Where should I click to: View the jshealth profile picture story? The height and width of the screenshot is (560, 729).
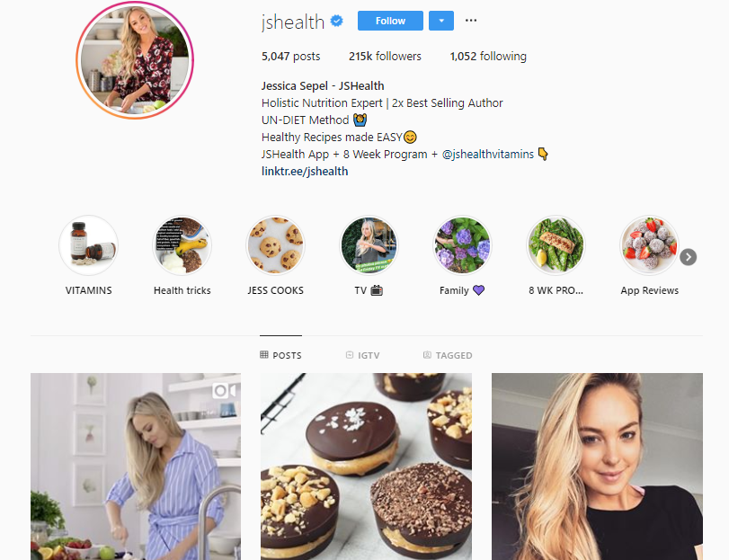click(x=135, y=60)
